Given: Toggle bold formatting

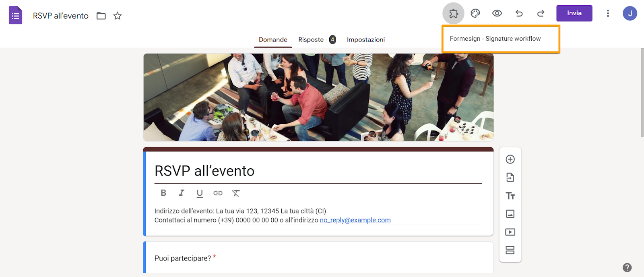Looking at the screenshot, I should [x=163, y=193].
